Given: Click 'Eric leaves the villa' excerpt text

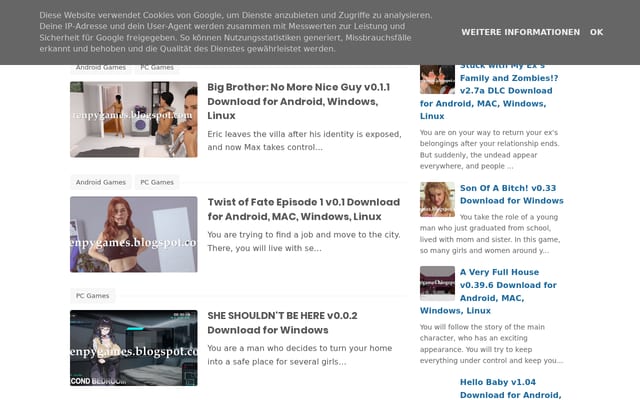Looking at the screenshot, I should point(304,141).
